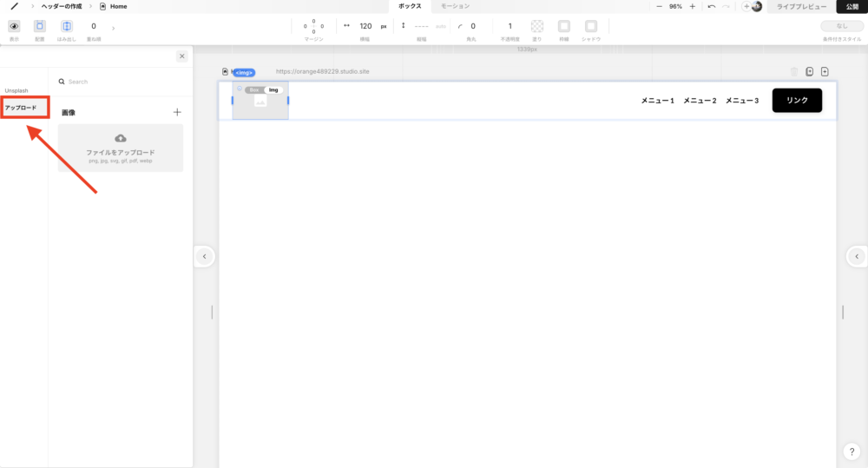Viewport: 868px width, 468px height.
Task: Redo the last action
Action: pyautogui.click(x=726, y=7)
